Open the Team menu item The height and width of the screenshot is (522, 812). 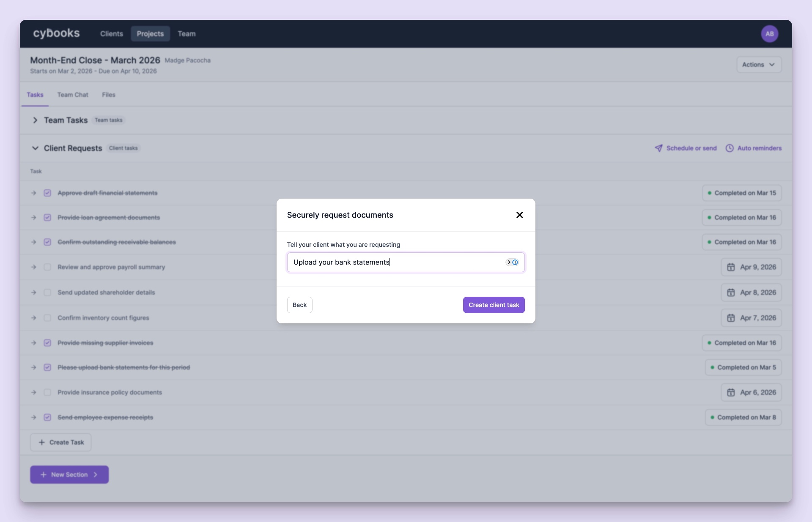pyautogui.click(x=187, y=34)
